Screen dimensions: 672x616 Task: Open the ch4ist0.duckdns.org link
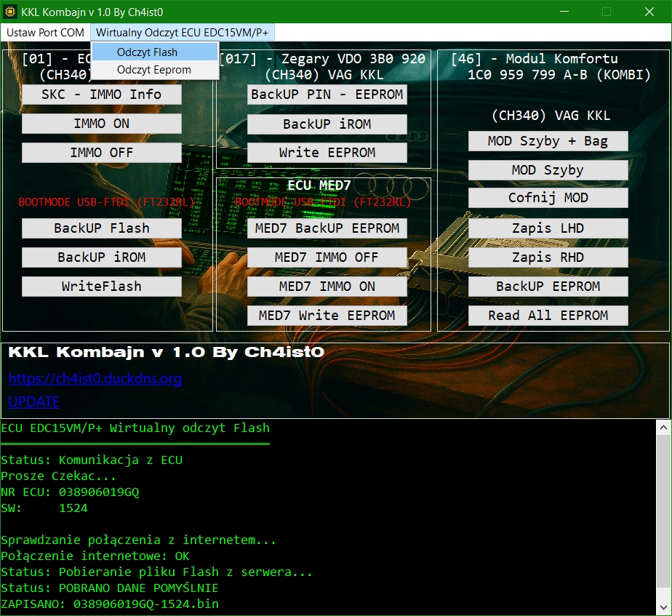coord(95,379)
